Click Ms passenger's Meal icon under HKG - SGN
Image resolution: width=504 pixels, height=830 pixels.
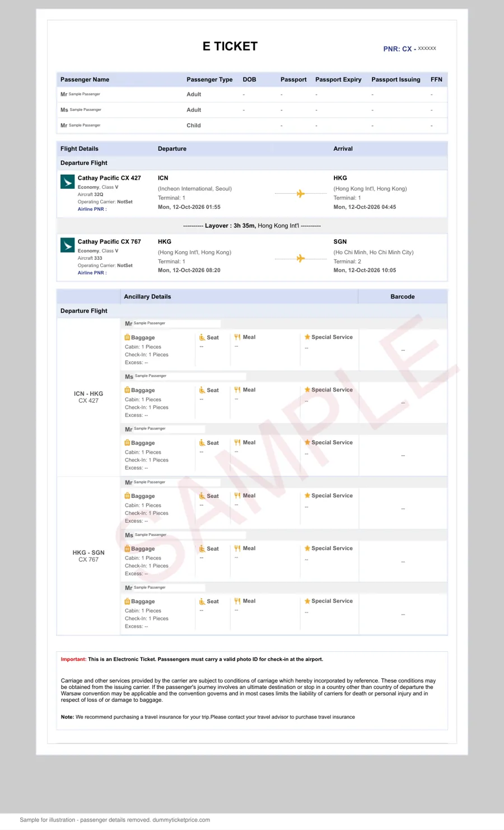[237, 548]
